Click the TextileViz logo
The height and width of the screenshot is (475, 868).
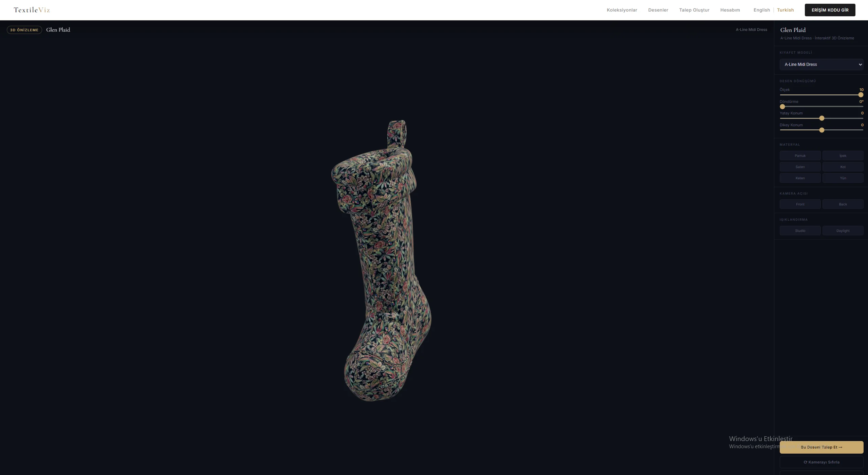[32, 10]
